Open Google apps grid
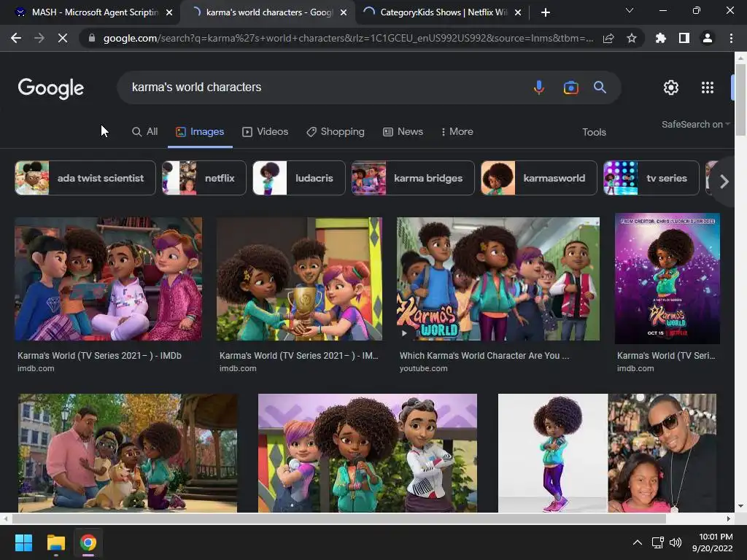The image size is (747, 560). coord(708,87)
